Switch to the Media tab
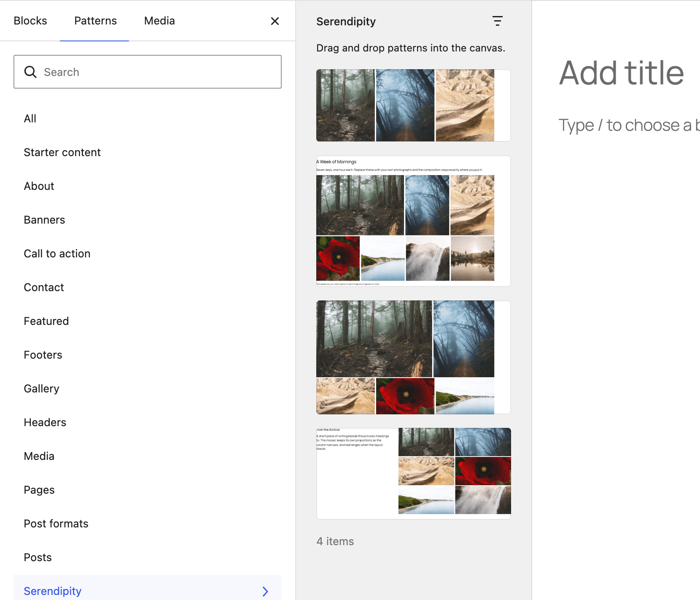The image size is (700, 600). click(x=159, y=21)
